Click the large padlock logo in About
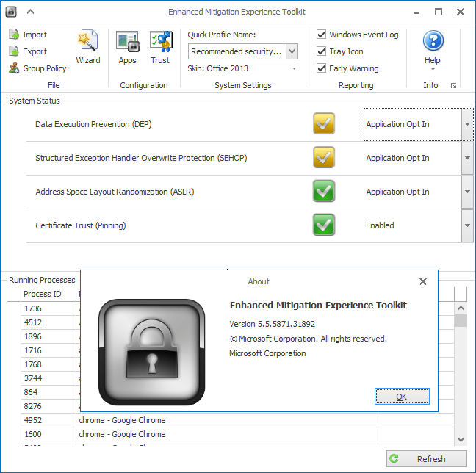476x473 pixels. [x=152, y=352]
